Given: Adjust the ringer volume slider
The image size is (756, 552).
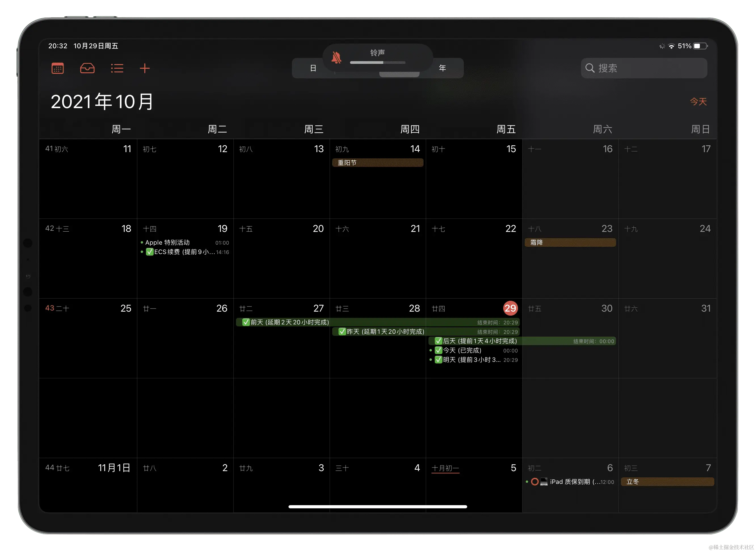Looking at the screenshot, I should pyautogui.click(x=378, y=62).
